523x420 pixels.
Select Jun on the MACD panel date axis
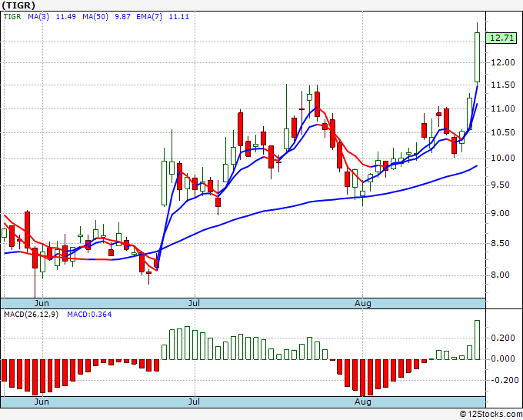click(x=42, y=402)
